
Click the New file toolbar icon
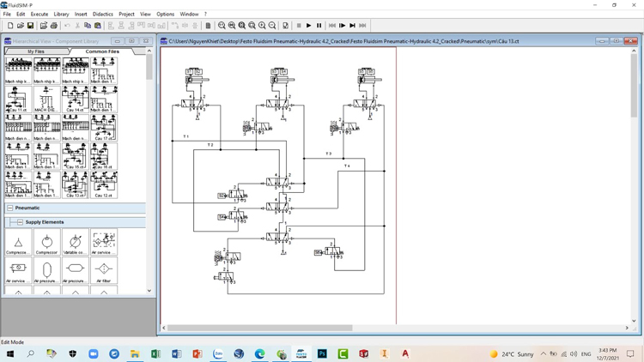point(10,26)
